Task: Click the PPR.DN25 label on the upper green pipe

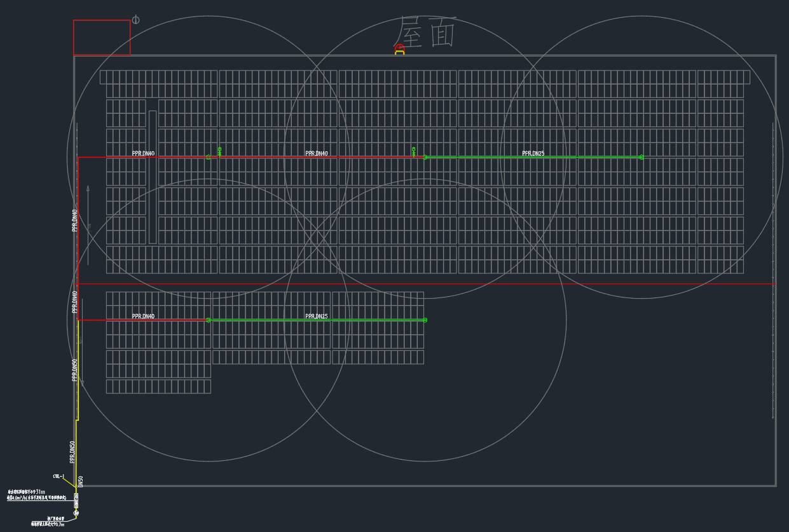Action: click(533, 153)
